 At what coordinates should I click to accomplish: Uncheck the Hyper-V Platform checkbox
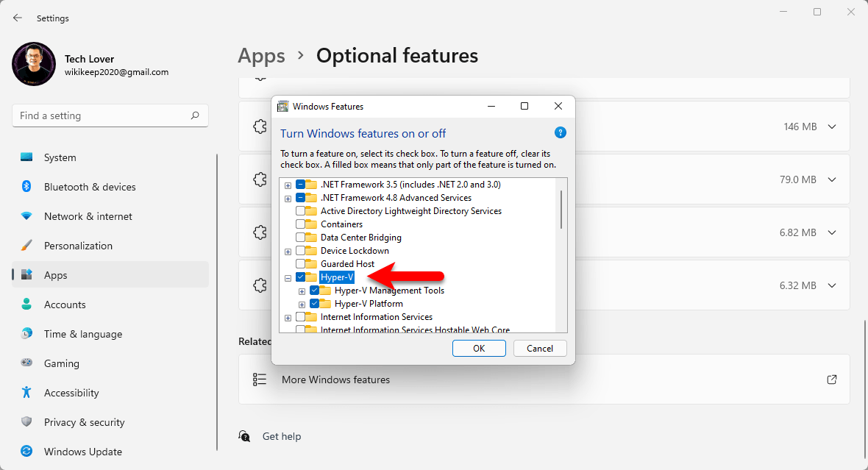pos(314,304)
